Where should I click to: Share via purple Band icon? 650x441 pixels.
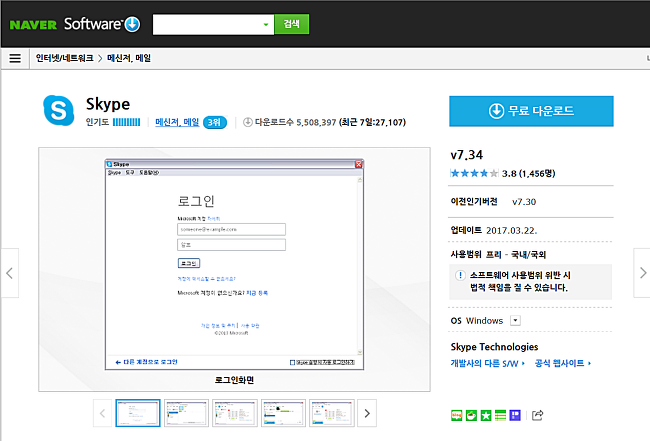[x=515, y=415]
